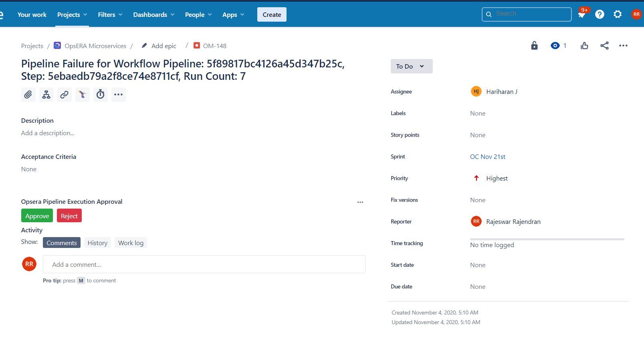Reject the pipeline execution

(69, 216)
